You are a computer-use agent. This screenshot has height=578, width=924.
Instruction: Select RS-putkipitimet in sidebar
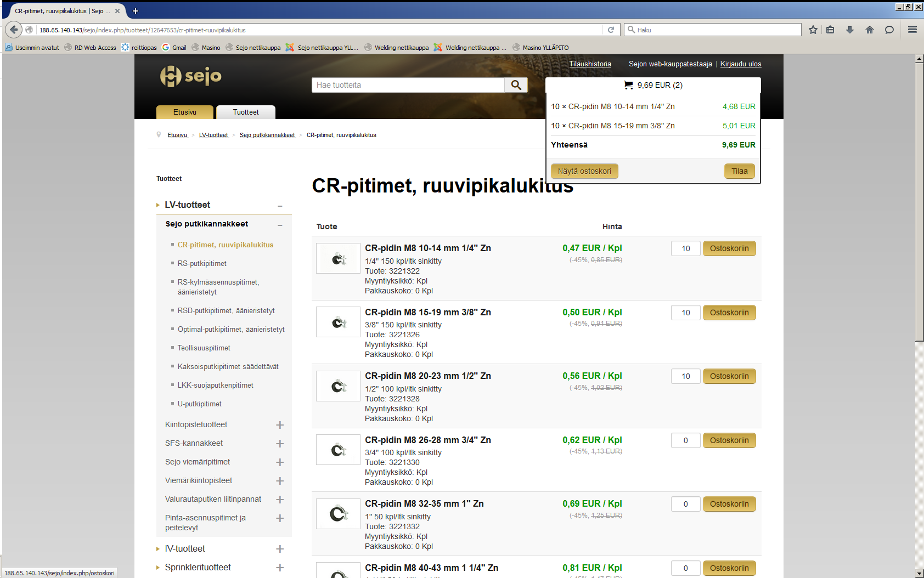(202, 264)
